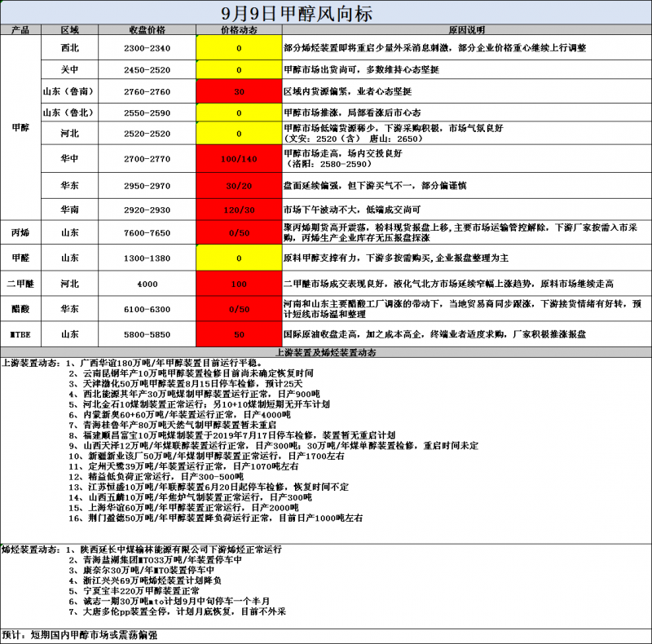
Task: Click price cell 5800-5850
Action: (147, 334)
